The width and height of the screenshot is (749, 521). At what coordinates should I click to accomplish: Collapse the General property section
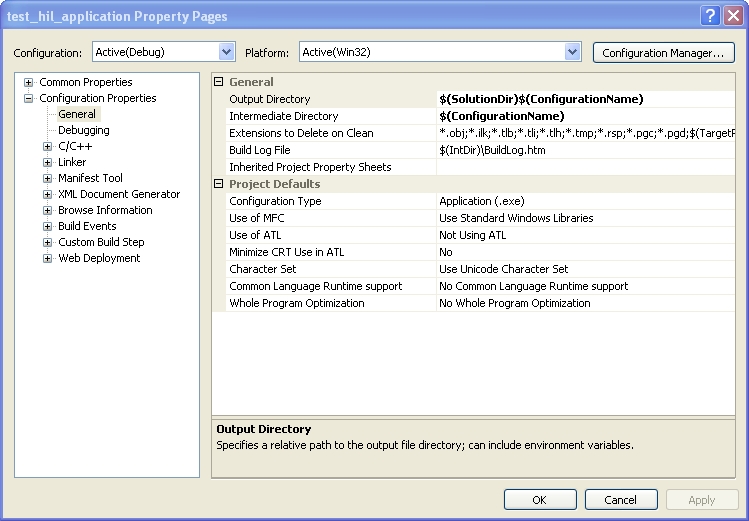point(218,82)
